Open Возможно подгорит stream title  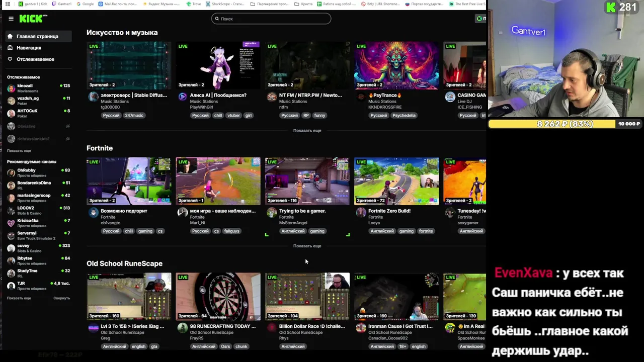pos(124,211)
